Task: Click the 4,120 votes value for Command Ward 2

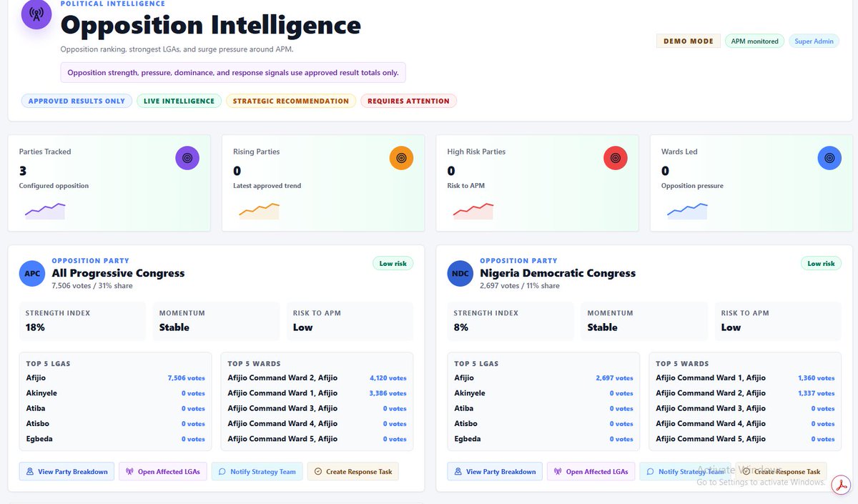Action: 388,378
